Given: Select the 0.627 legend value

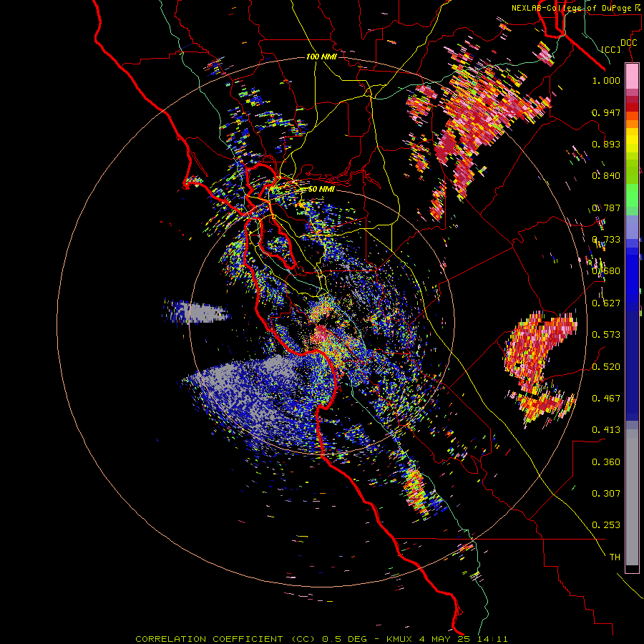Looking at the screenshot, I should 606,303.
